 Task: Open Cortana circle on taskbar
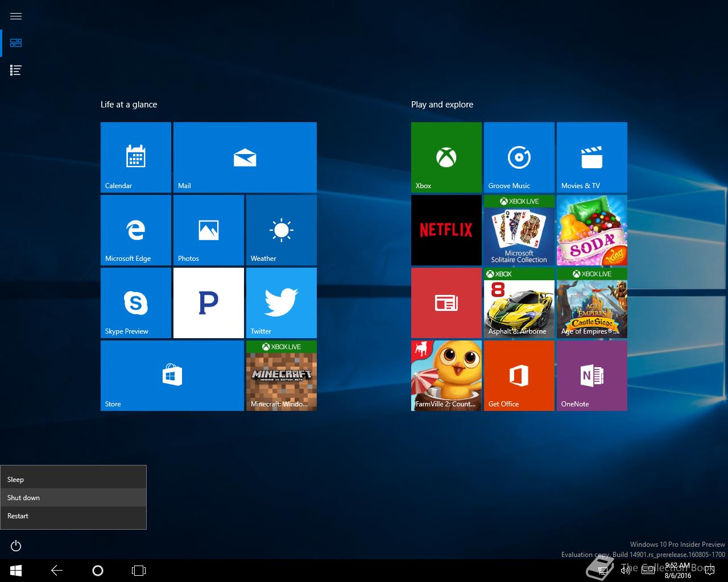(98, 571)
